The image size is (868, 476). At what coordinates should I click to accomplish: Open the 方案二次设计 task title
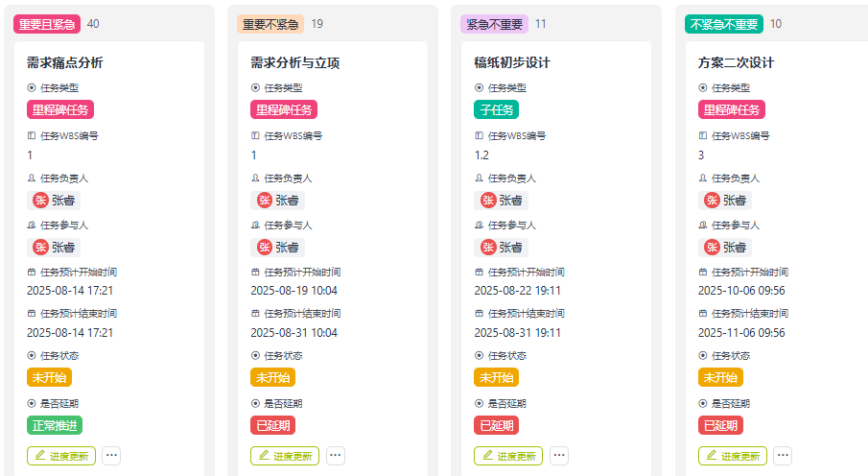point(736,63)
